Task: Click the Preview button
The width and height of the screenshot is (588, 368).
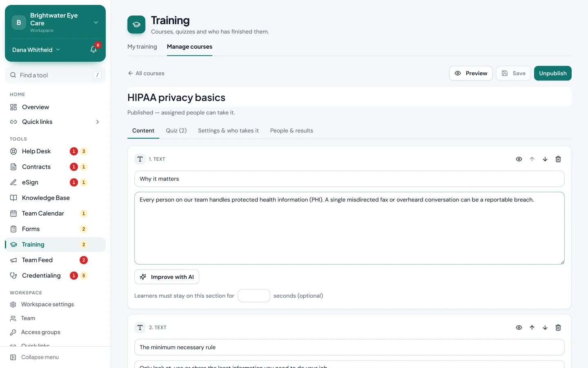Action: coord(471,73)
